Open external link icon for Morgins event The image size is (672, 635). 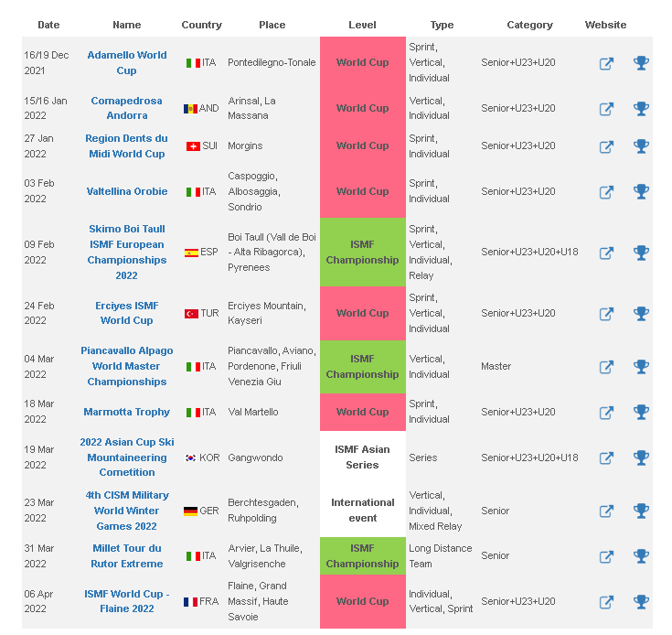point(606,147)
